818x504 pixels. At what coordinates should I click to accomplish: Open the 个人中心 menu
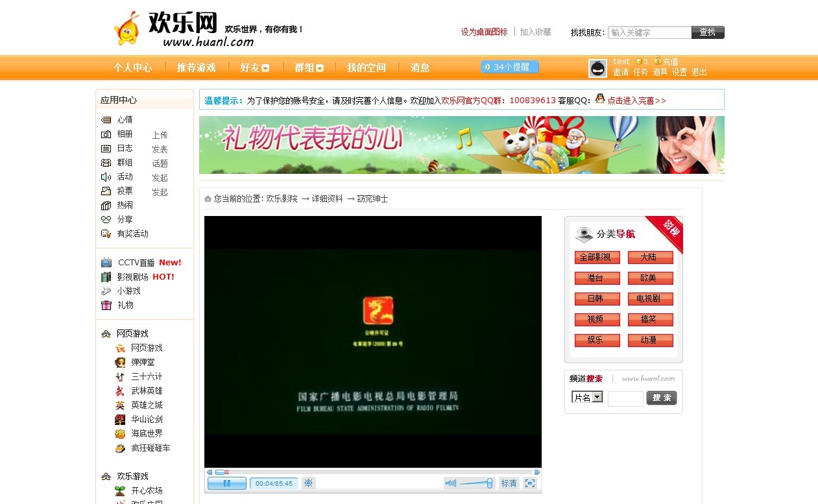coord(133,67)
